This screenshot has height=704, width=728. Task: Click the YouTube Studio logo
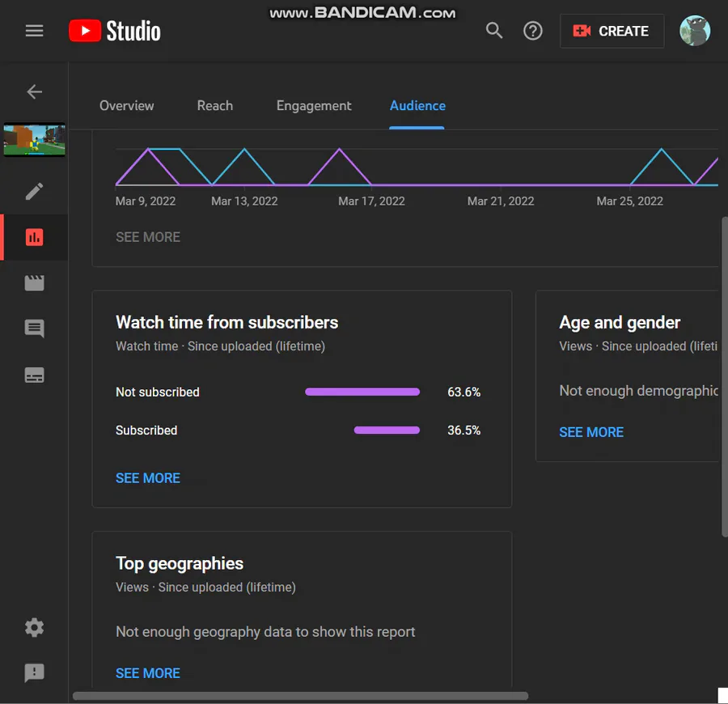(115, 31)
